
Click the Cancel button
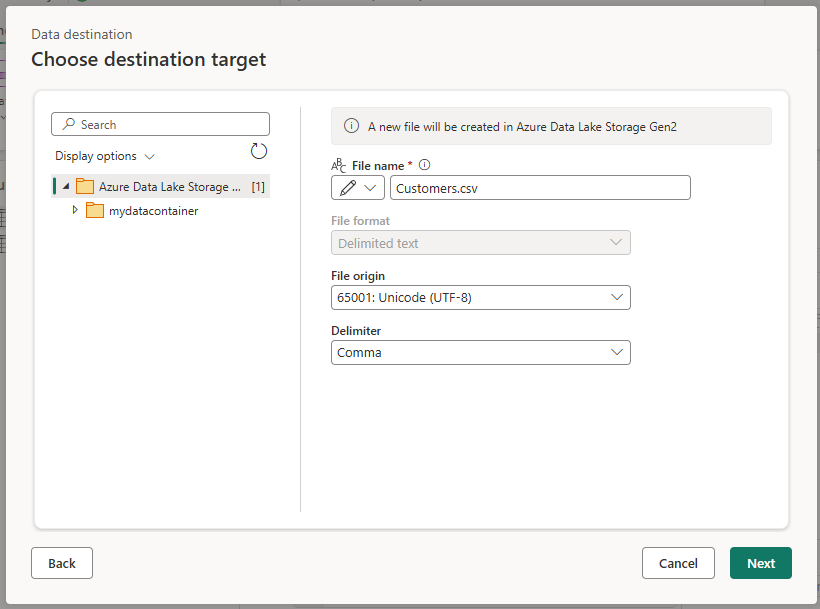click(678, 563)
